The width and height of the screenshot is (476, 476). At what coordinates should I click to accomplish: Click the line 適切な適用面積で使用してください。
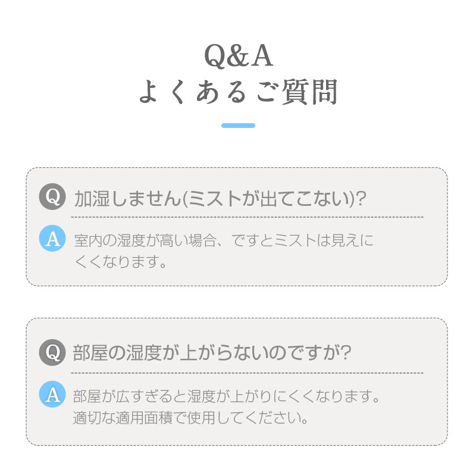coord(190,418)
